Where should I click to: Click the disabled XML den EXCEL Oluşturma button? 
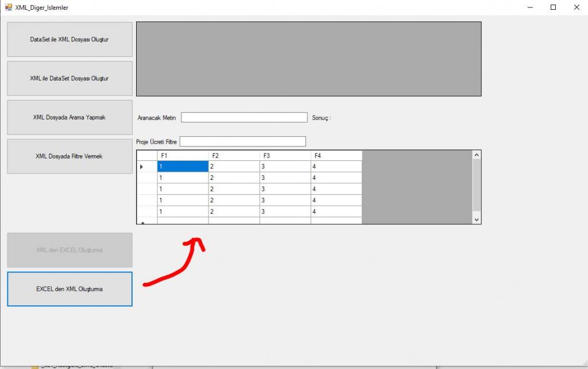tap(69, 249)
